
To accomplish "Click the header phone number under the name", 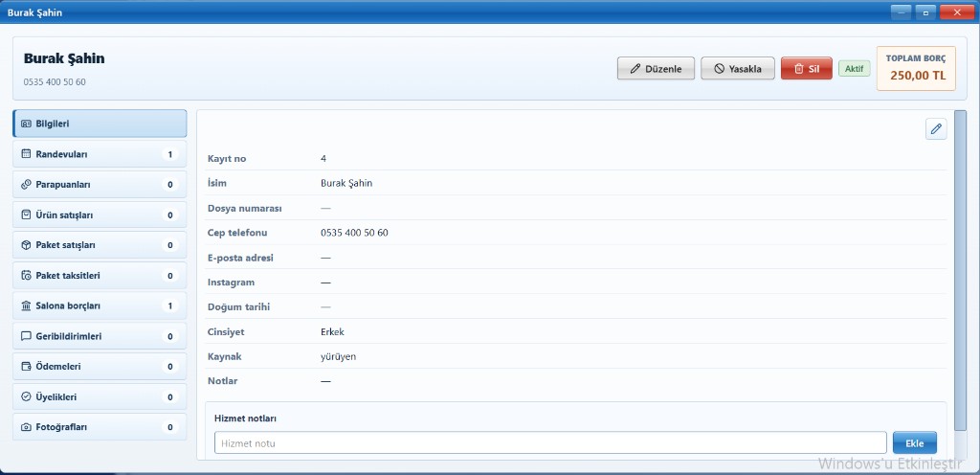I will click(55, 81).
